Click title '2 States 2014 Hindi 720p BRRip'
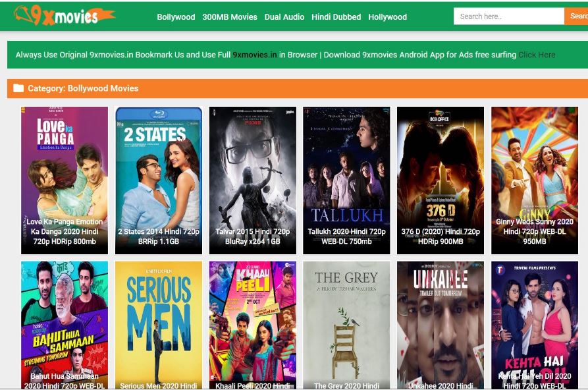This screenshot has height=390, width=588. coord(159,237)
